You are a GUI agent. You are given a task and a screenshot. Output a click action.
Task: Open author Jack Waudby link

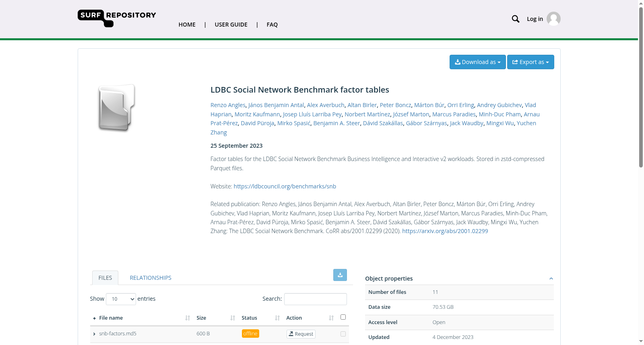[466, 123]
